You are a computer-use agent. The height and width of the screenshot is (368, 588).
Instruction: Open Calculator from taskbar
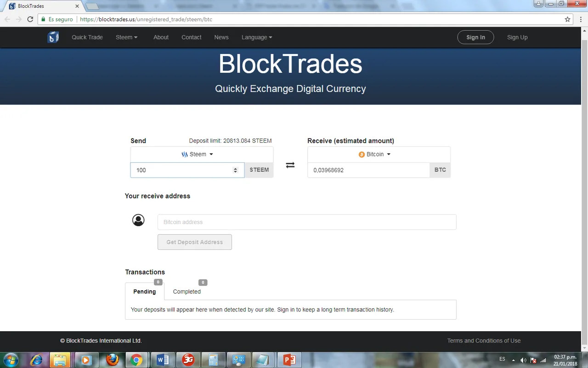[x=213, y=360]
